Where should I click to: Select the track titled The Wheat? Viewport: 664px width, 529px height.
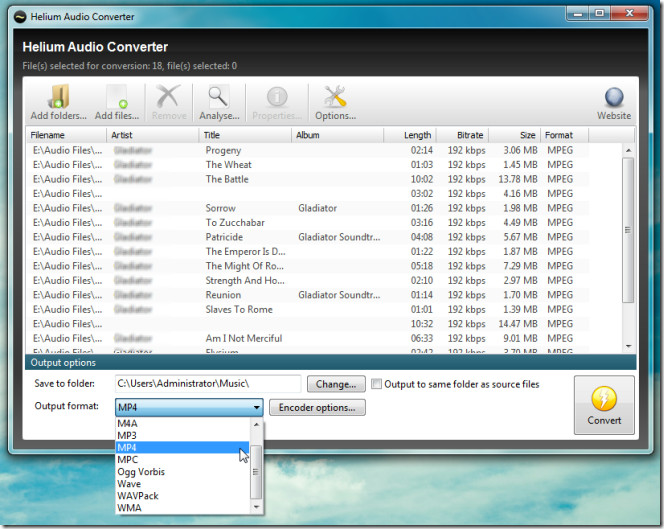click(229, 165)
